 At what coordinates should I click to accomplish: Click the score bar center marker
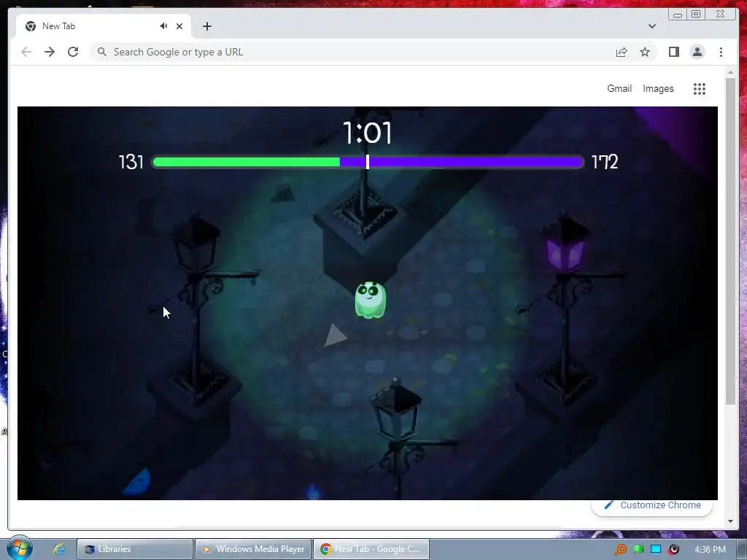[368, 162]
